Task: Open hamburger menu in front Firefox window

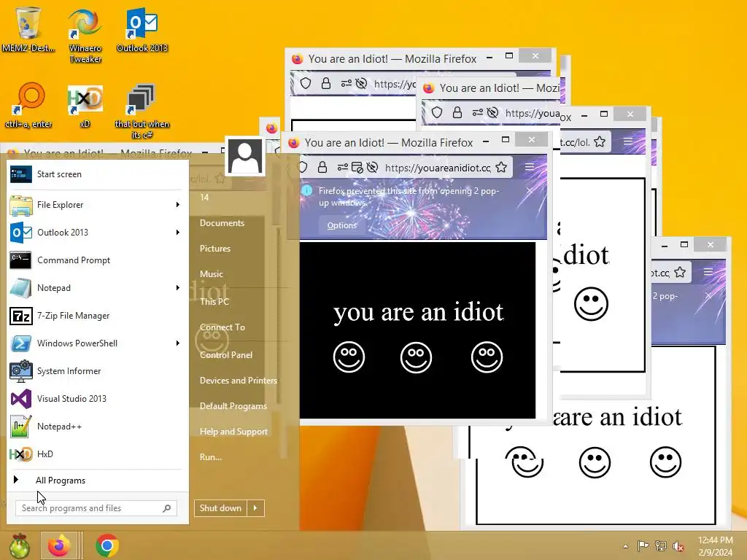Action: pos(530,167)
